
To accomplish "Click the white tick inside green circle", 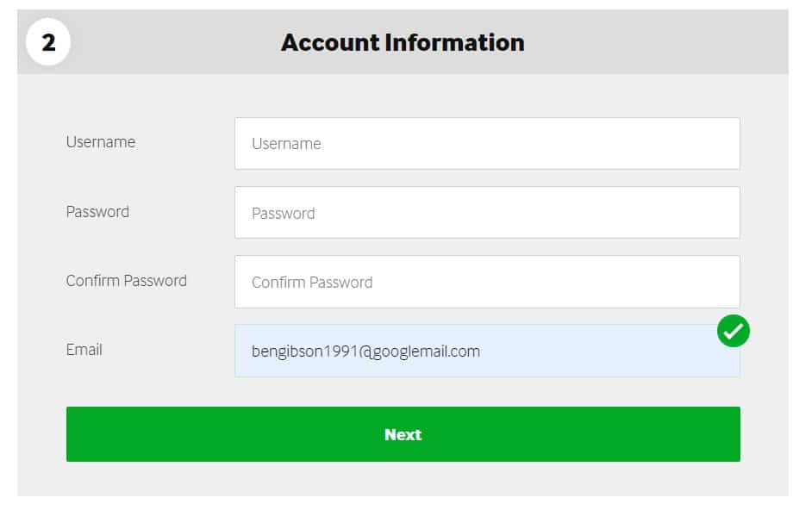I will pyautogui.click(x=734, y=331).
